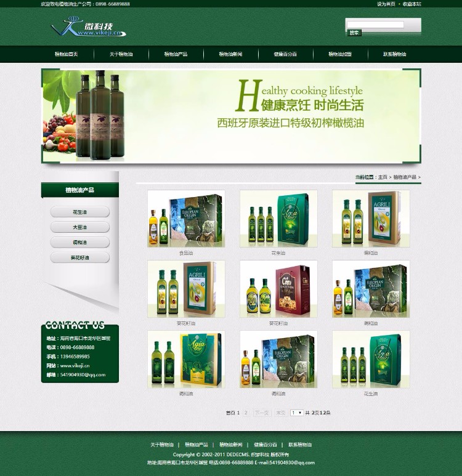Click the 食品油 product caption
Screen dimensions: 462x476
(186, 253)
